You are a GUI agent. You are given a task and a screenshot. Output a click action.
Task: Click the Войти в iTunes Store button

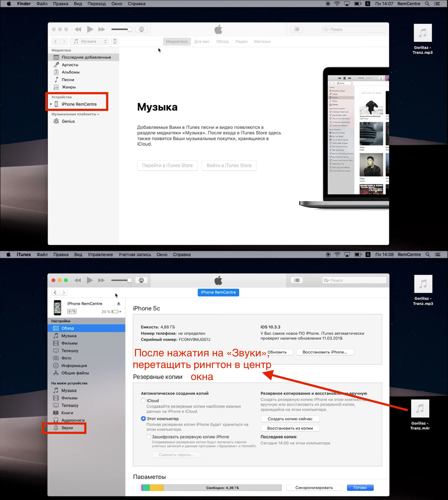229,166
